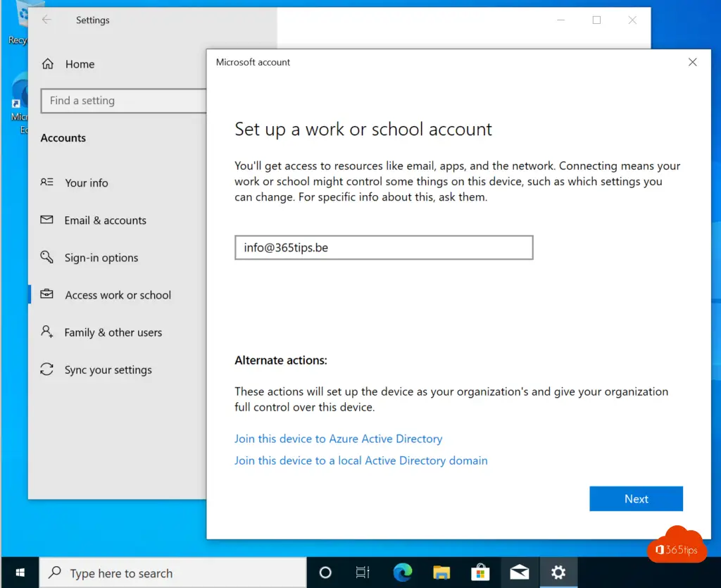Click the Sign-in options key icon
Image resolution: width=721 pixels, height=588 pixels.
click(x=47, y=258)
